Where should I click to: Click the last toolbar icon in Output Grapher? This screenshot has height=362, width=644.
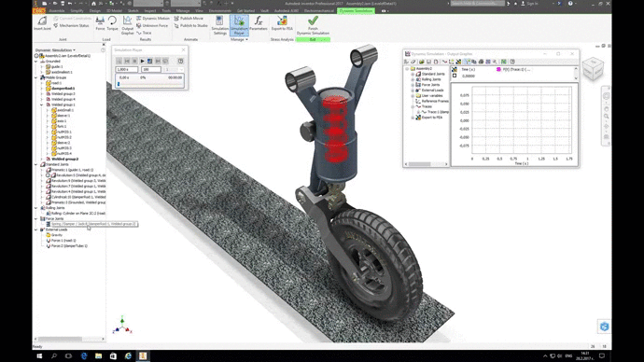[x=512, y=62]
